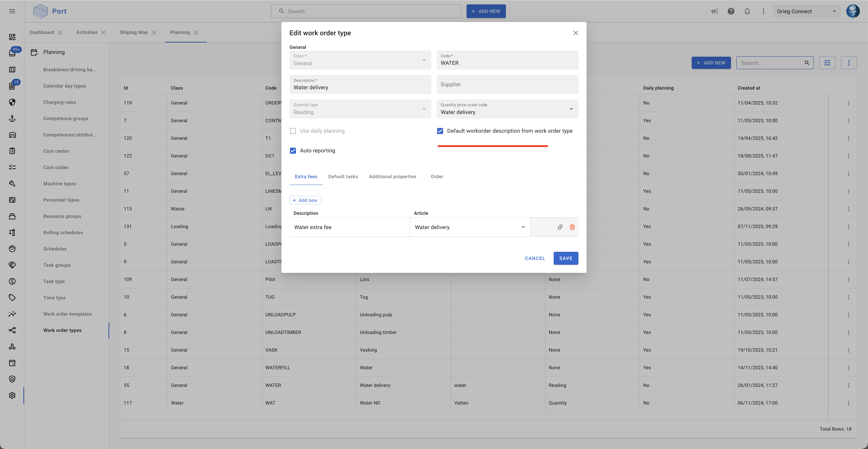This screenshot has height=449, width=868.
Task: Expand Quantity price scale code dropdown
Action: click(571, 109)
